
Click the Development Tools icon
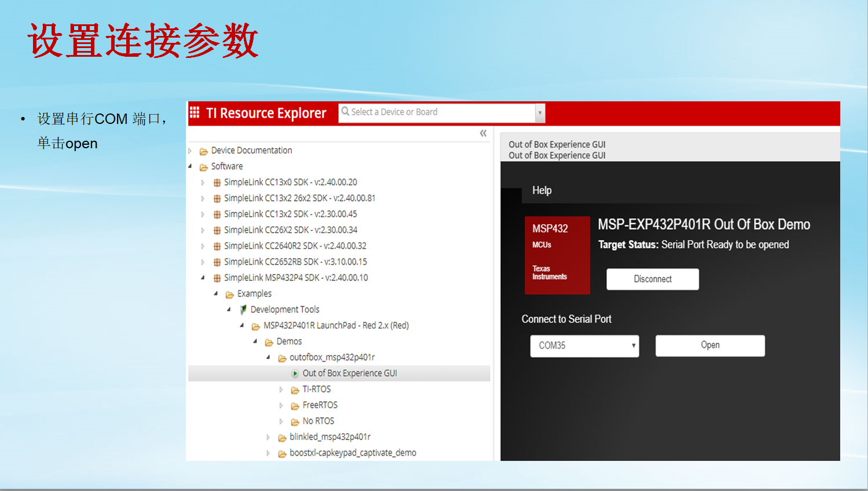point(243,310)
